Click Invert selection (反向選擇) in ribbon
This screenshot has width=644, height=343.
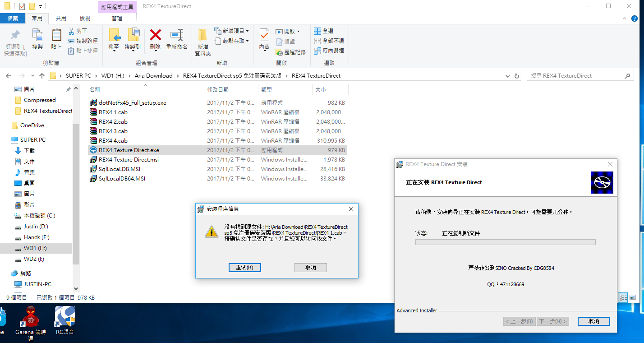[329, 51]
